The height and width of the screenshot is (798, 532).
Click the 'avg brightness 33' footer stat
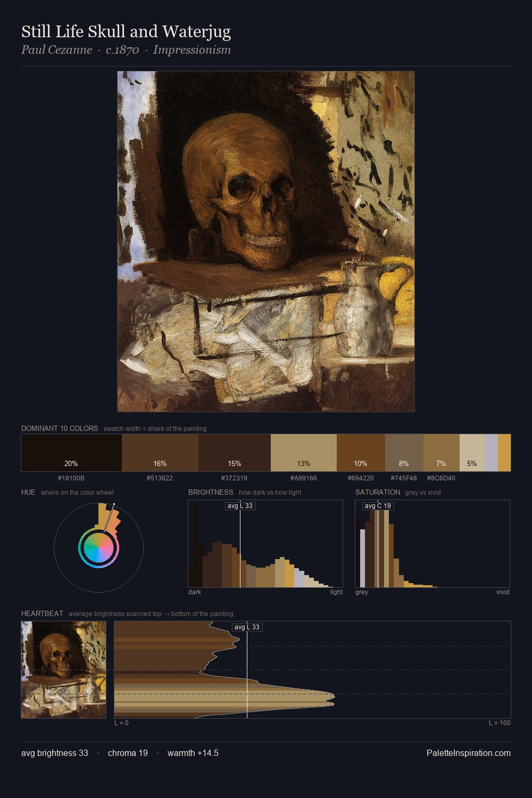(x=55, y=753)
